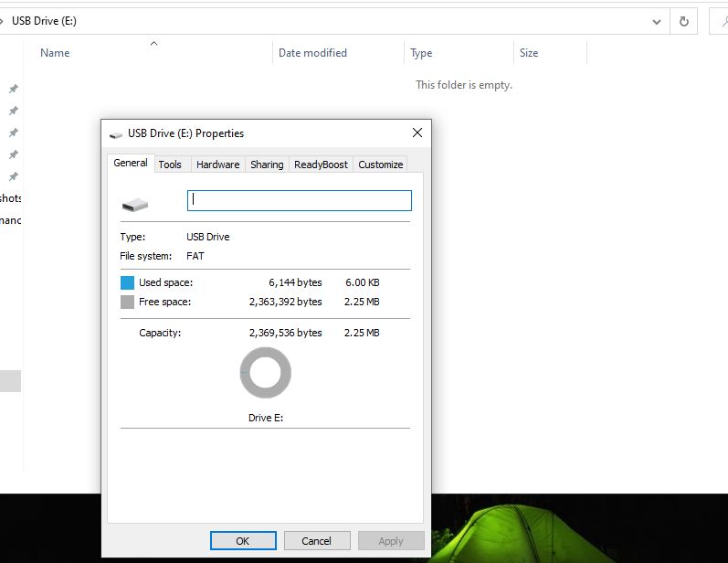Click the gray Free space swatch
Image resolution: width=728 pixels, height=563 pixels.
click(x=127, y=302)
